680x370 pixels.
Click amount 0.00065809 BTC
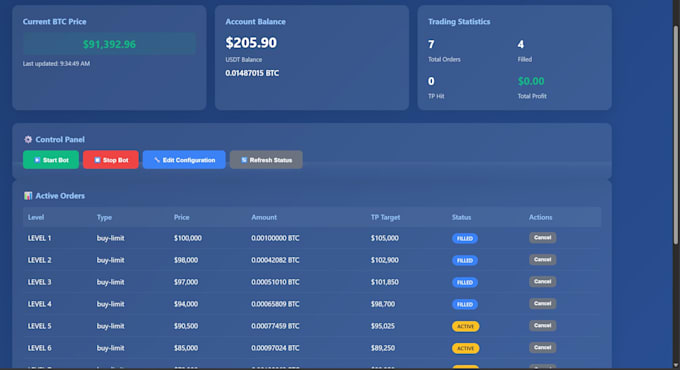(275, 304)
